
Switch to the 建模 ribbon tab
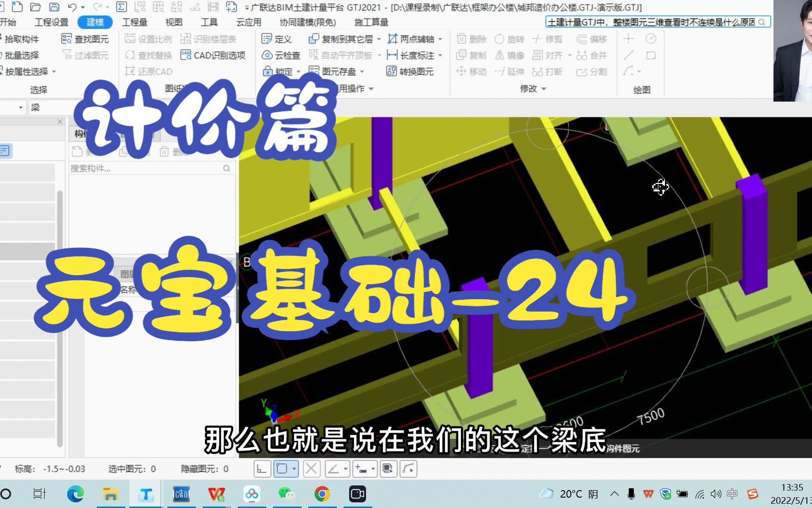95,22
